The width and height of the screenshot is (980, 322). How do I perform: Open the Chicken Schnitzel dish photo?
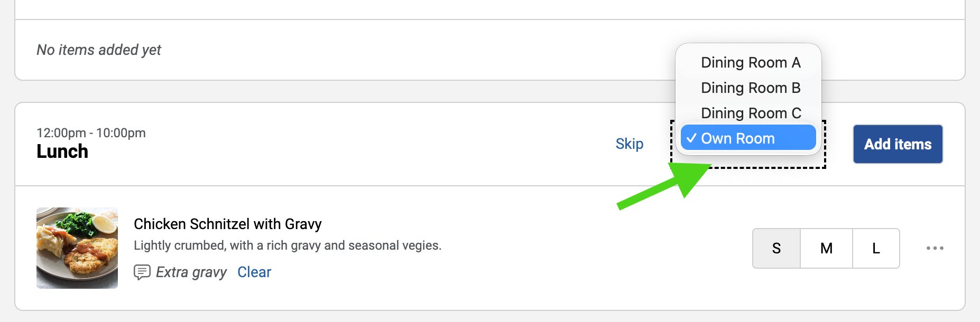[x=77, y=248]
